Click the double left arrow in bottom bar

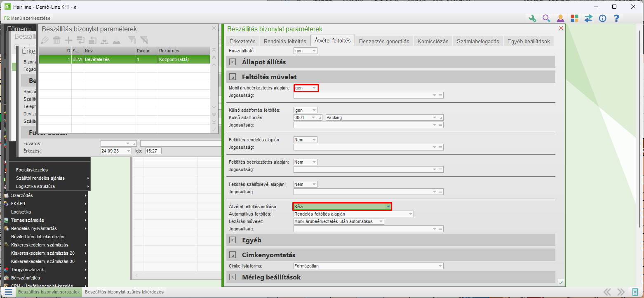607,292
